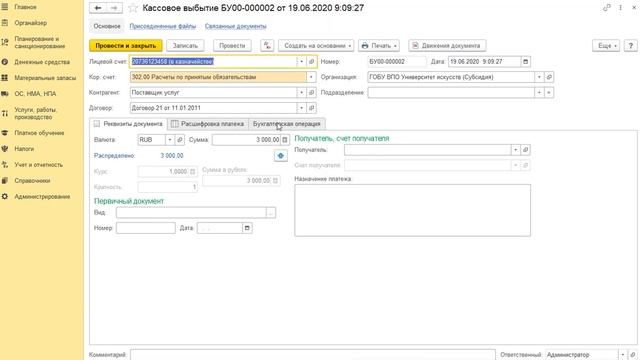Screen dimensions: 640x360
Task: Expand the Лицевой счет dropdown
Action: click(x=302, y=62)
